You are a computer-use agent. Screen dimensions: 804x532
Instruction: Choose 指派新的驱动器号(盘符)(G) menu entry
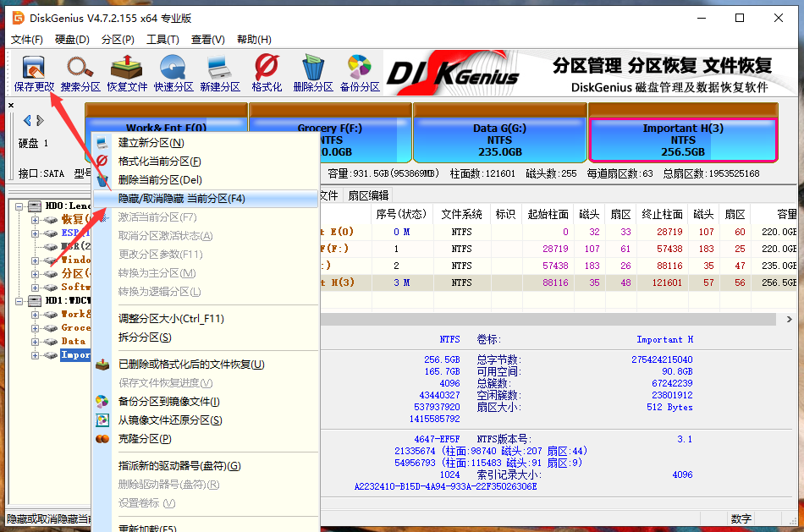point(206,466)
